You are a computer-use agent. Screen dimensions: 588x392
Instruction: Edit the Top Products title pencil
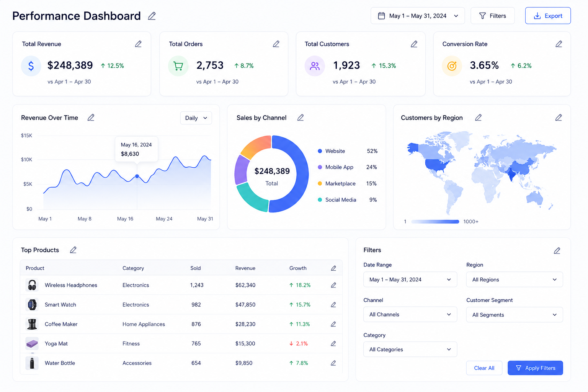coord(73,250)
